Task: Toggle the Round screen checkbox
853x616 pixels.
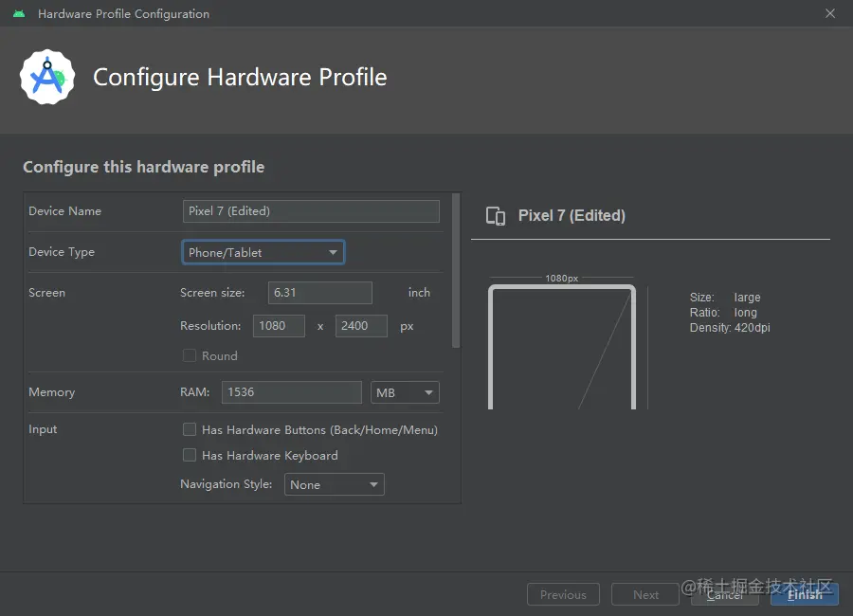Action: (x=190, y=355)
